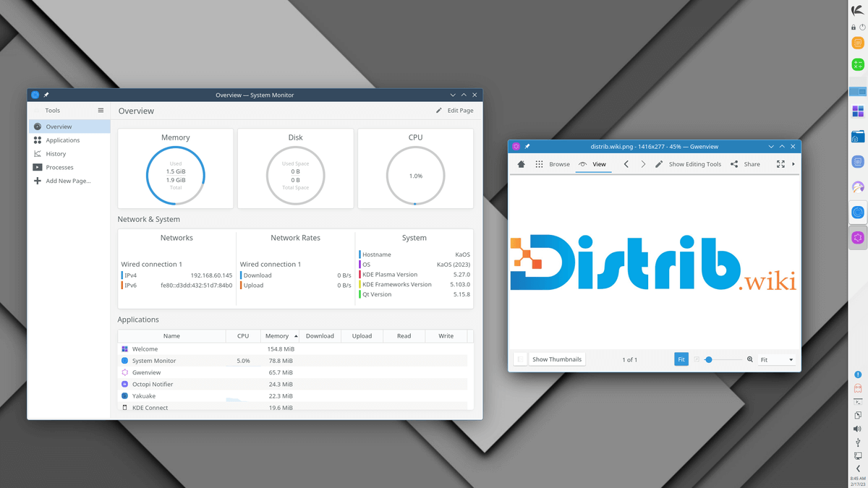Click the power/leave icon in panel
Screen dimensions: 868x488
click(862, 27)
